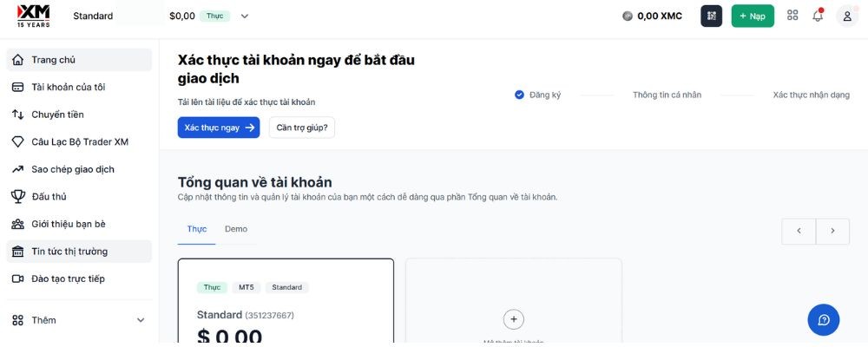Click the Cần trợ giúp? button
This screenshot has width=868, height=347.
click(301, 128)
